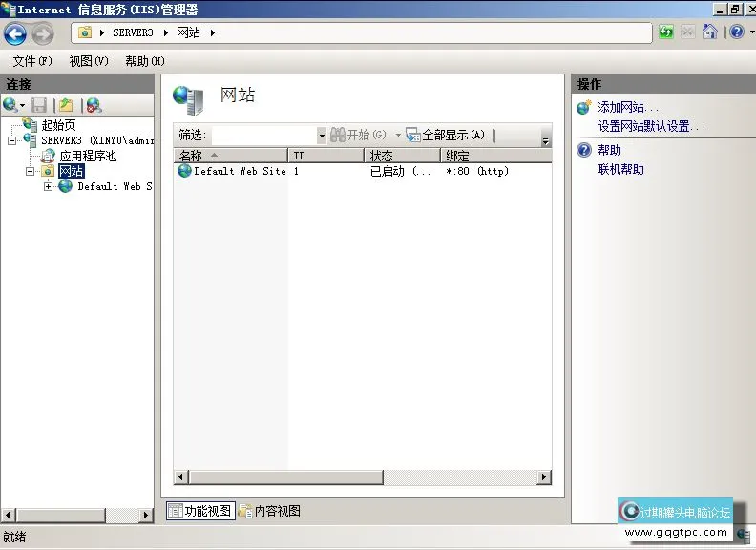
Task: Select the highlighted 网站 tree node
Action: pyautogui.click(x=72, y=171)
